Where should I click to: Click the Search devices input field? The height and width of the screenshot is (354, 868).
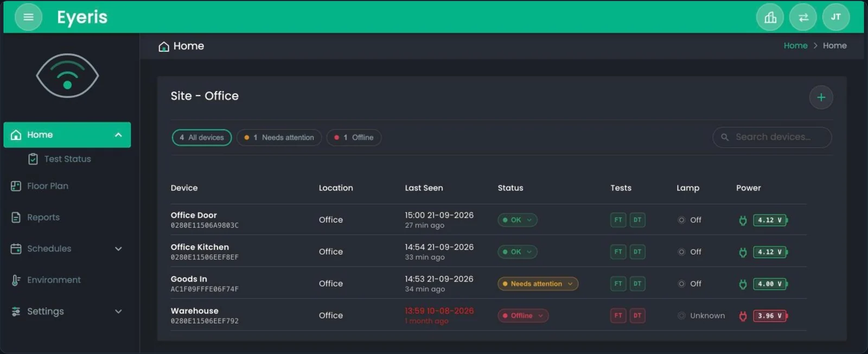pos(772,137)
